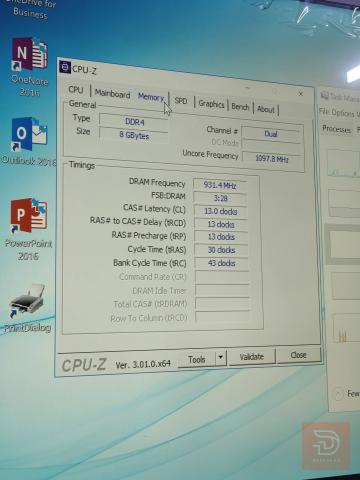Click the CPU-Z version text Ver. 3.01.0.x64
The width and height of the screenshot is (360, 480).
pos(143,364)
